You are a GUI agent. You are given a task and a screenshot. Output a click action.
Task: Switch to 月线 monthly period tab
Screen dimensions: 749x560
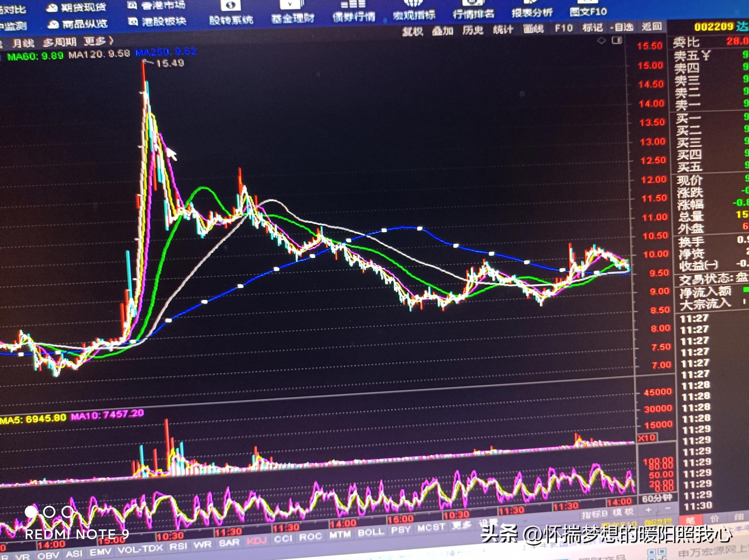tap(23, 43)
